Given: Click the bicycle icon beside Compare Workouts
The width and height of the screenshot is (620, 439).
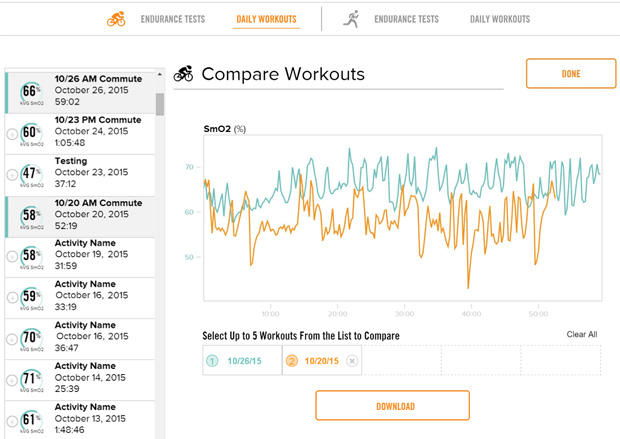Looking at the screenshot, I should (x=183, y=74).
